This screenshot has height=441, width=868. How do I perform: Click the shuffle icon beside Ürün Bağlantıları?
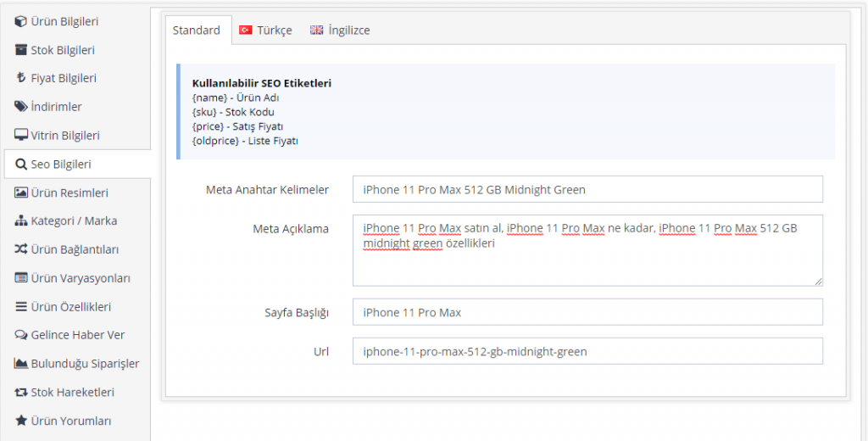coord(21,249)
